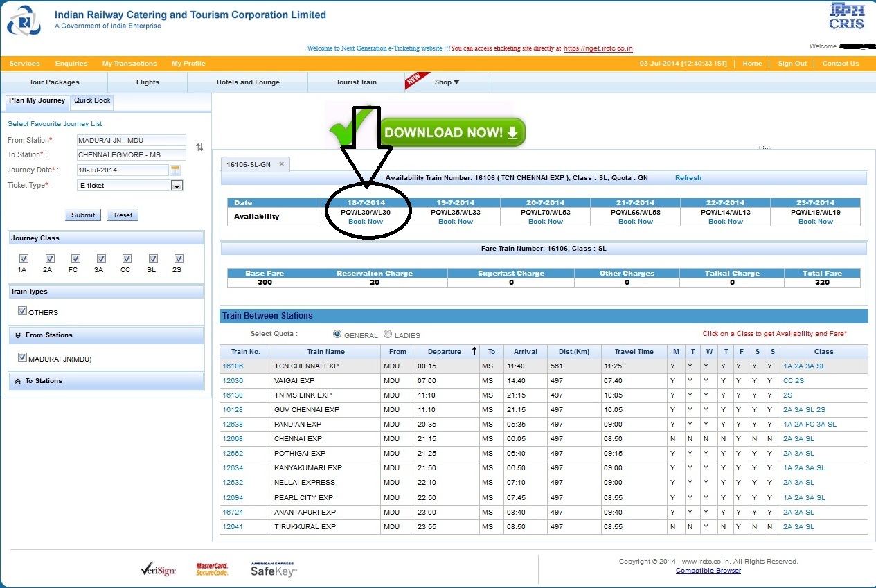
Task: Click the Submit button
Action: pos(83,215)
